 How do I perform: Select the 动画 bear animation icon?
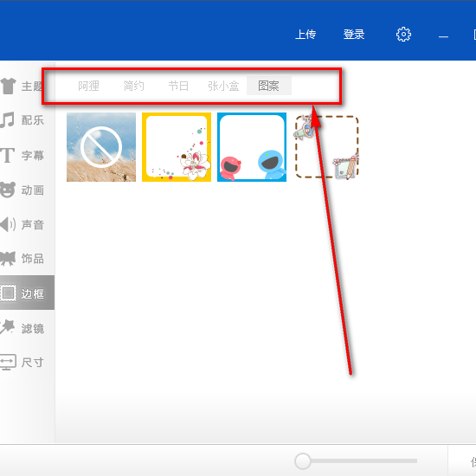[8, 190]
